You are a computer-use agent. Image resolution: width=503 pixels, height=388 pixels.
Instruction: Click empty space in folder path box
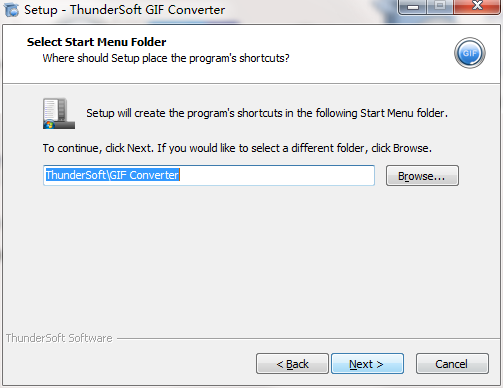click(x=277, y=175)
